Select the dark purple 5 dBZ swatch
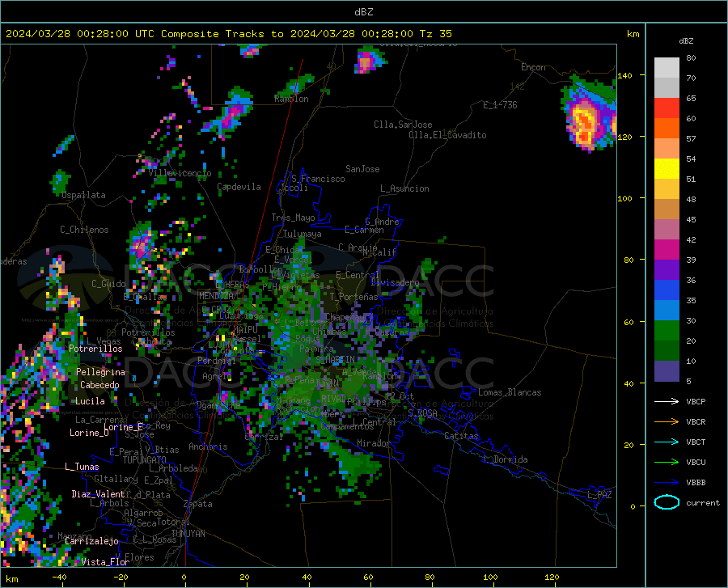The height and width of the screenshot is (588, 728). [667, 371]
